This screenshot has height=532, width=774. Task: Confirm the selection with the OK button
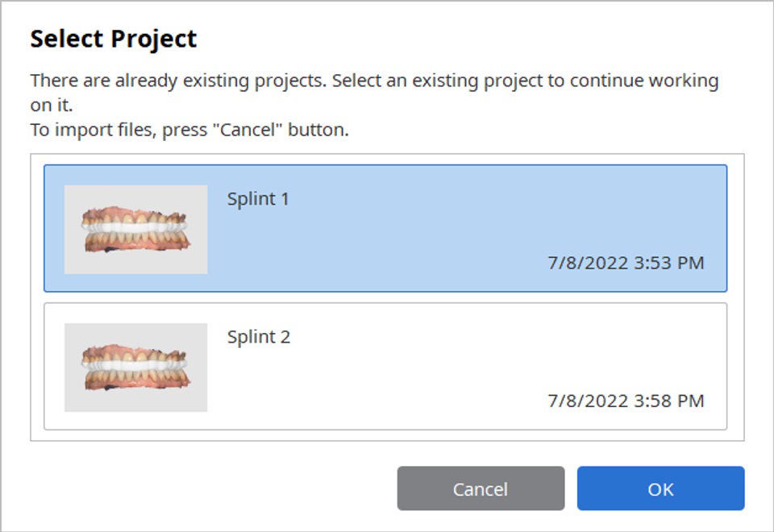coord(660,488)
